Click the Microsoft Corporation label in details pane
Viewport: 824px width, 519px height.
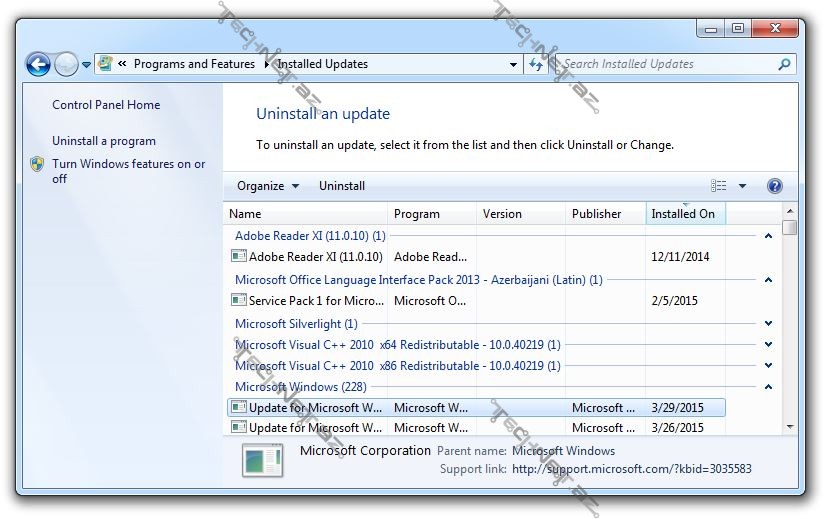click(365, 451)
